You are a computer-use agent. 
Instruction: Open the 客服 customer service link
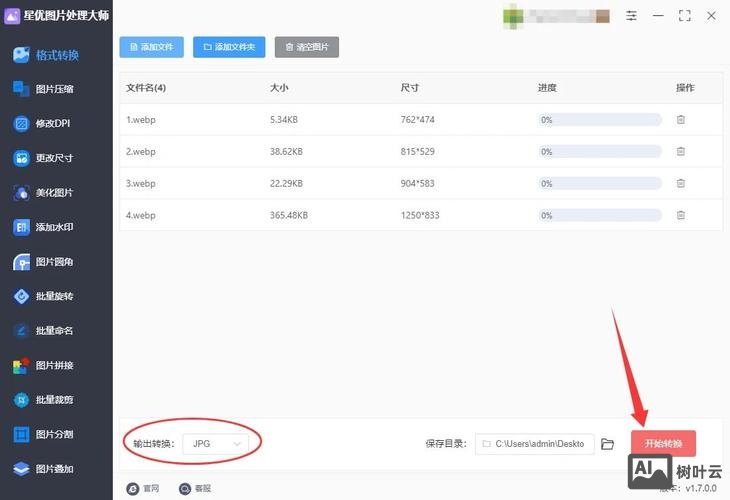pos(195,488)
